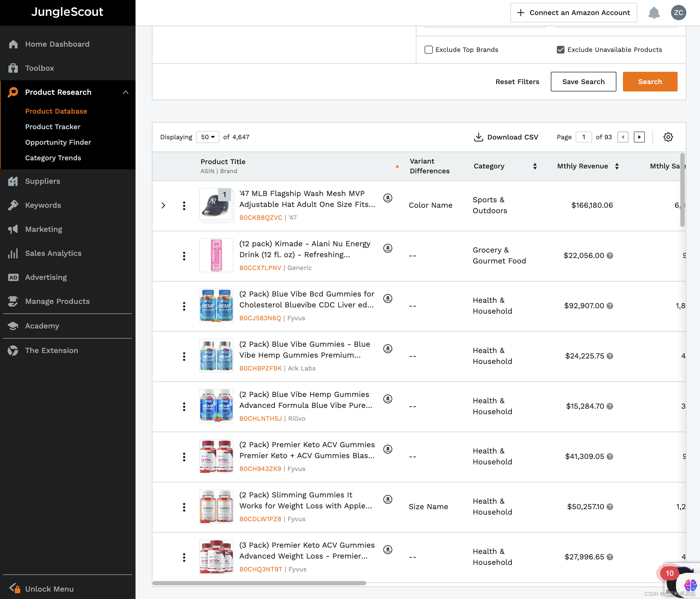Open the ZC user avatar menu
The width and height of the screenshot is (700, 599).
tap(678, 13)
